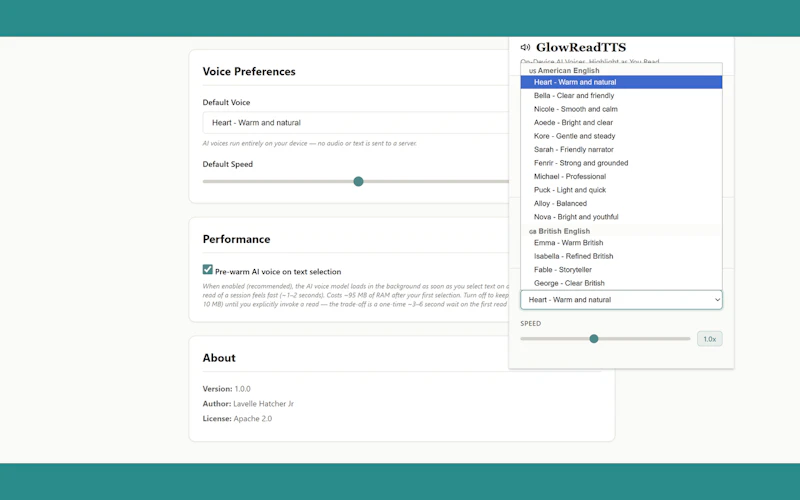Click the author name Lavelle Hatcher Jr
The height and width of the screenshot is (500, 800).
(263, 404)
